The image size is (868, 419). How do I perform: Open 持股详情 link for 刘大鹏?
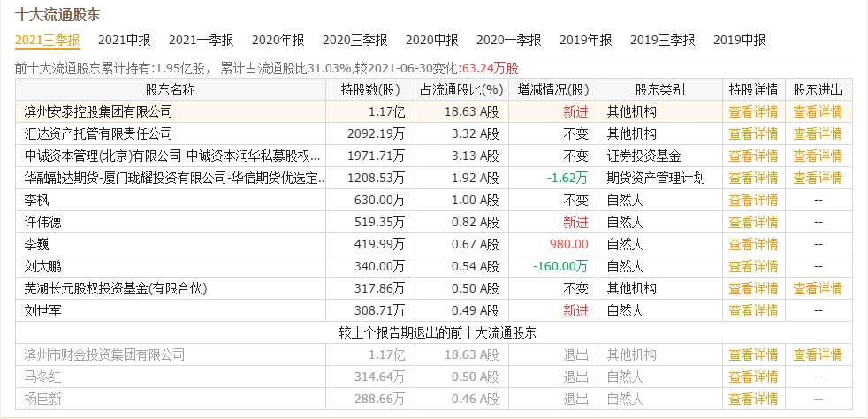(753, 266)
